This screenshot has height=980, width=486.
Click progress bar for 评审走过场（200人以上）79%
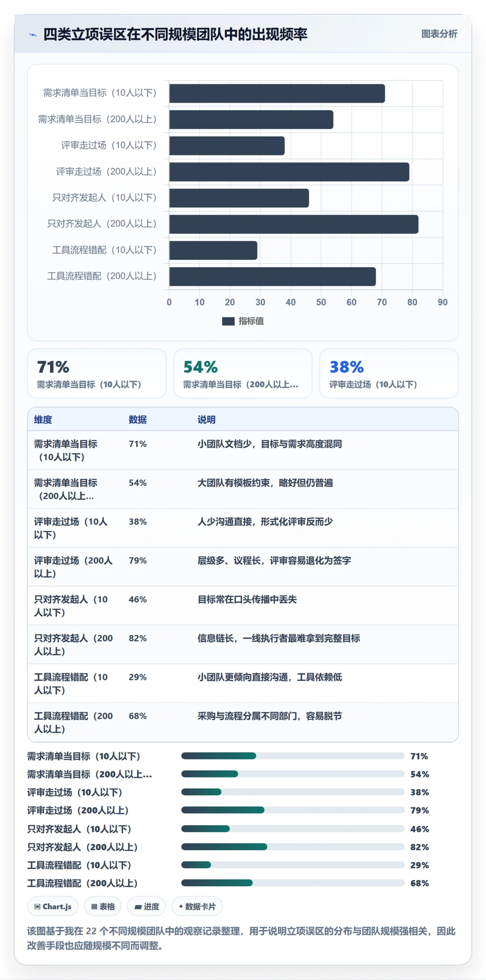click(293, 810)
